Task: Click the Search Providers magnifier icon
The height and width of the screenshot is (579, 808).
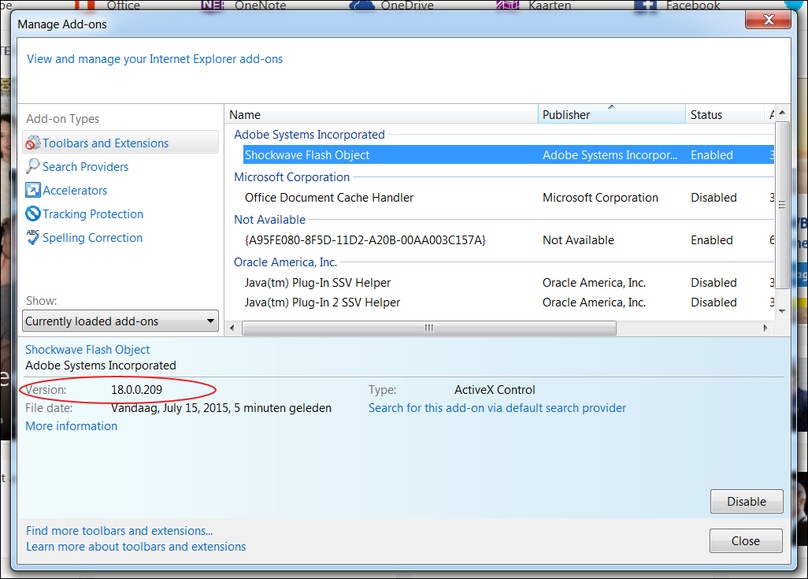Action: pyautogui.click(x=33, y=167)
